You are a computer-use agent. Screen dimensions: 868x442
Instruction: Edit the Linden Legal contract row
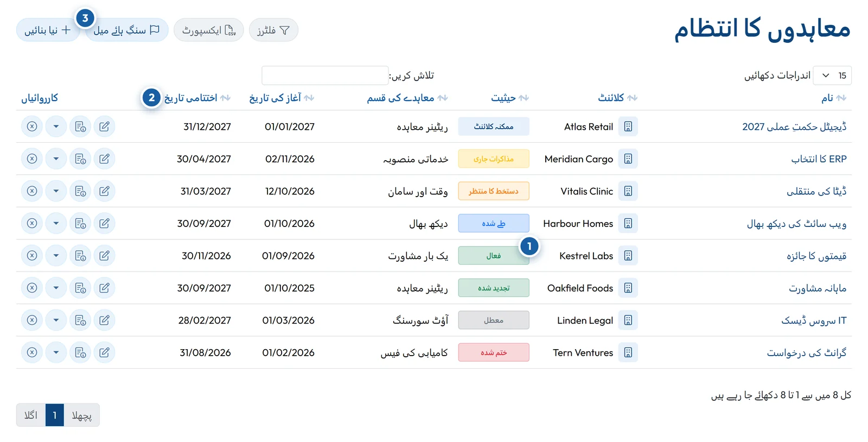[x=104, y=320]
